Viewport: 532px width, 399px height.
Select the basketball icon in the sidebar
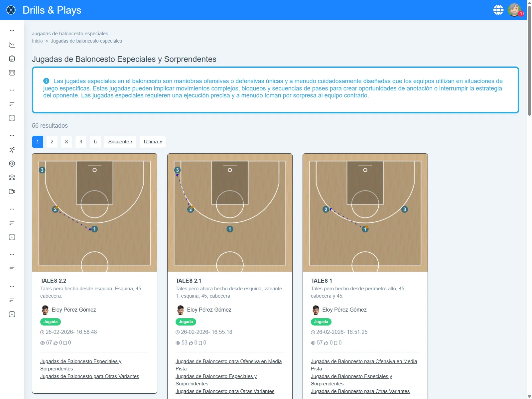point(12,163)
